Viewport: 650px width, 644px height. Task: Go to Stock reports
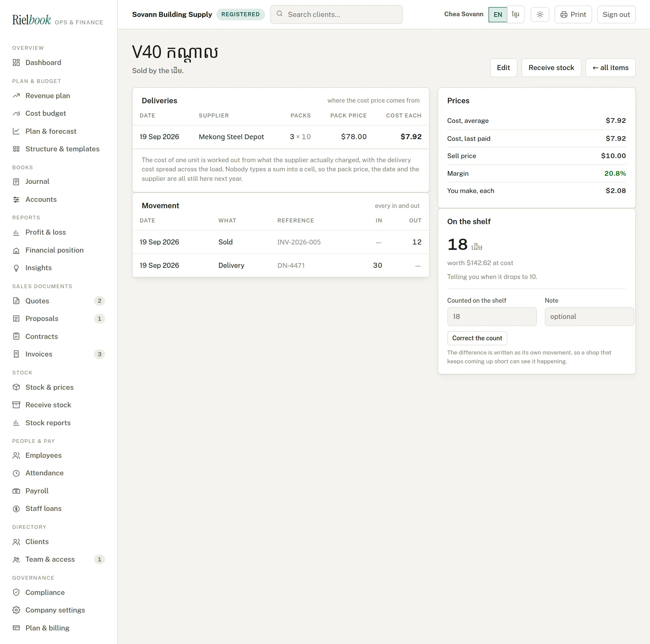coord(59,423)
